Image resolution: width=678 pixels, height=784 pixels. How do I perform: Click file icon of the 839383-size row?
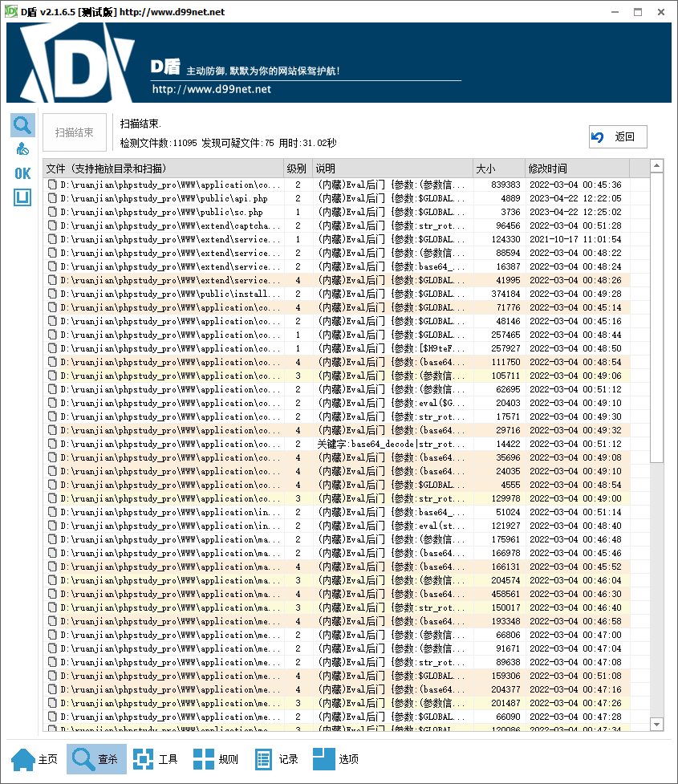tap(52, 185)
